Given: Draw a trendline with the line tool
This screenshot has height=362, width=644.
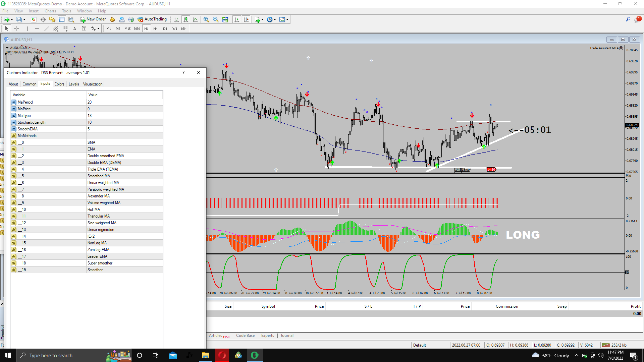Looking at the screenshot, I should click(x=47, y=29).
